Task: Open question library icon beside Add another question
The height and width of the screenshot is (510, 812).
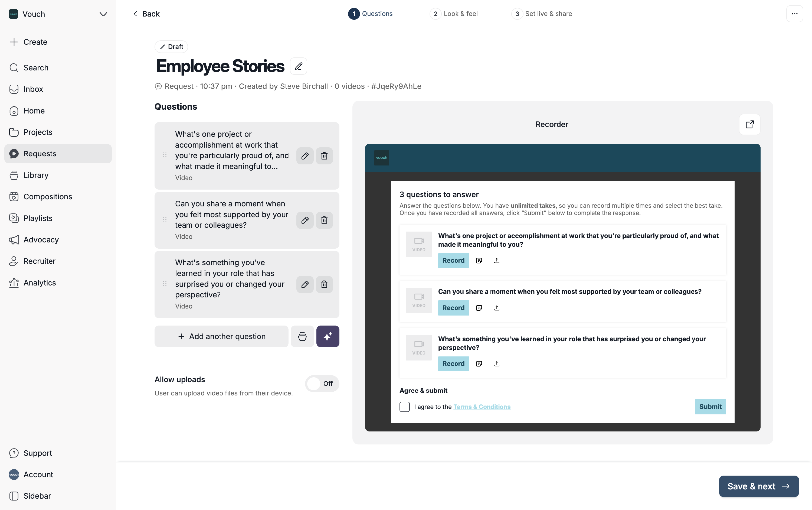Action: tap(302, 336)
